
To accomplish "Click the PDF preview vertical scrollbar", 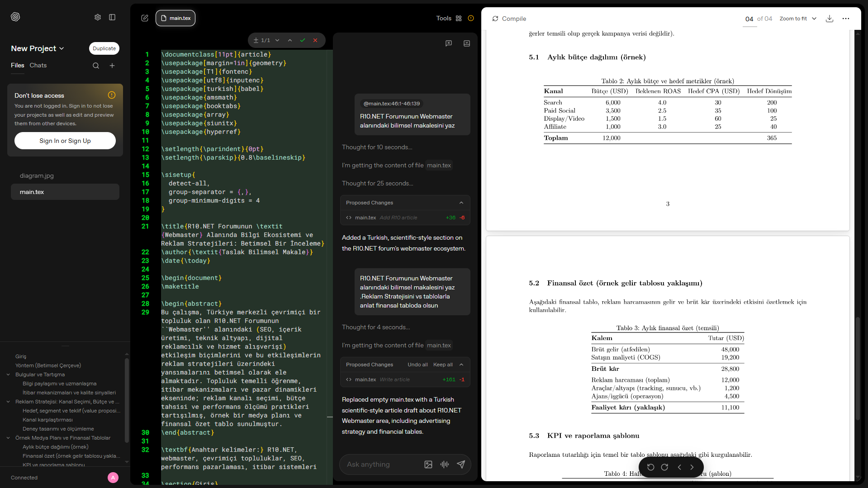I will pos(858,369).
